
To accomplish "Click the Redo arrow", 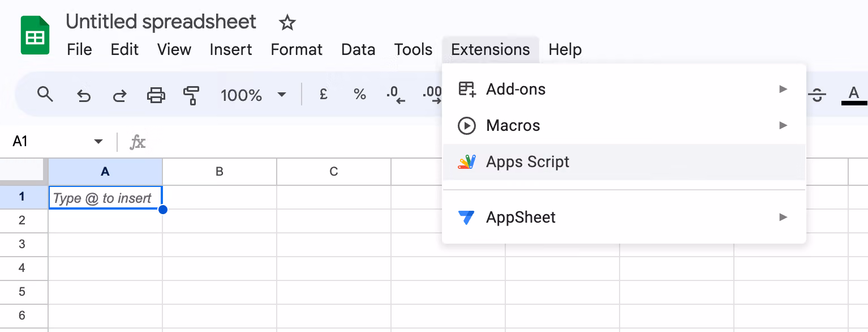I will tap(119, 95).
